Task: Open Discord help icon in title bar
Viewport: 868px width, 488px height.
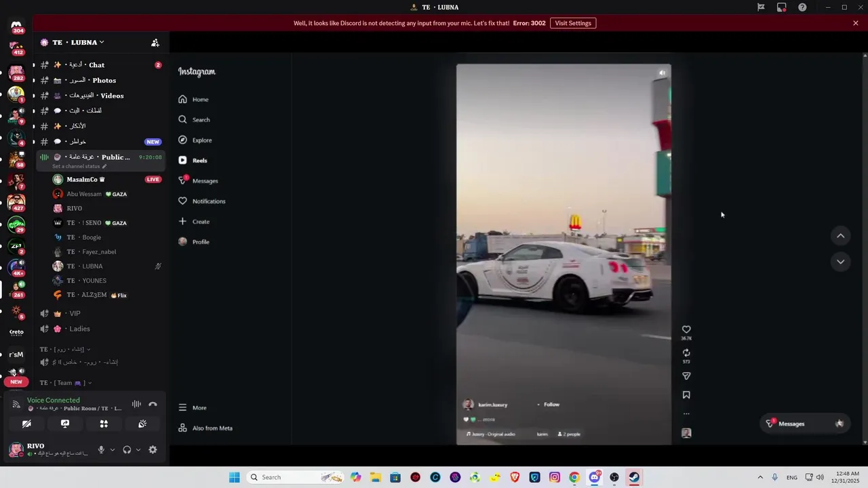Action: coord(802,7)
